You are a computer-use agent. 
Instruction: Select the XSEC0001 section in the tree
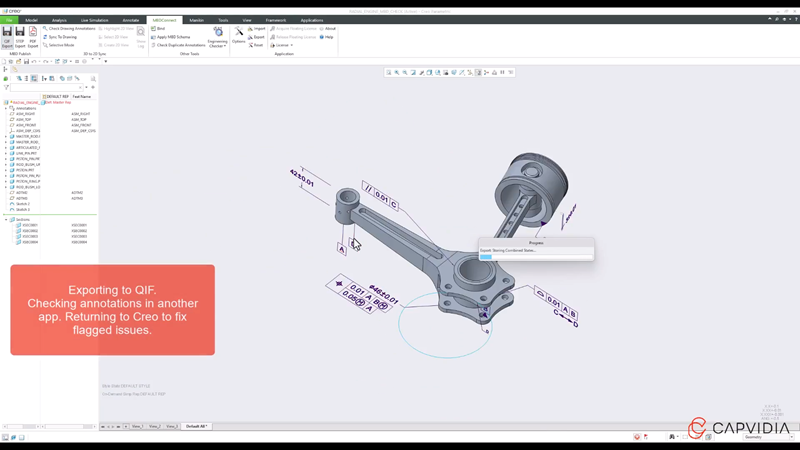[30, 225]
